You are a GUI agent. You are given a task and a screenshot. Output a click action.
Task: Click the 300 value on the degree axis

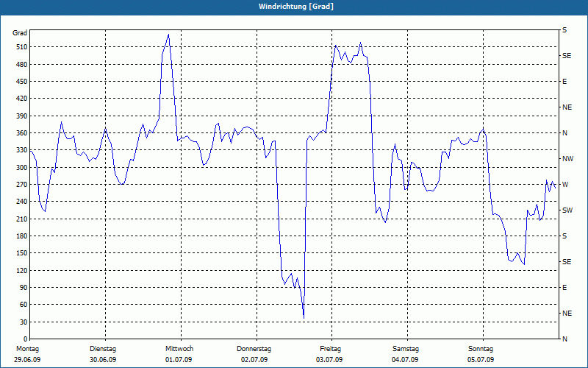pos(21,168)
